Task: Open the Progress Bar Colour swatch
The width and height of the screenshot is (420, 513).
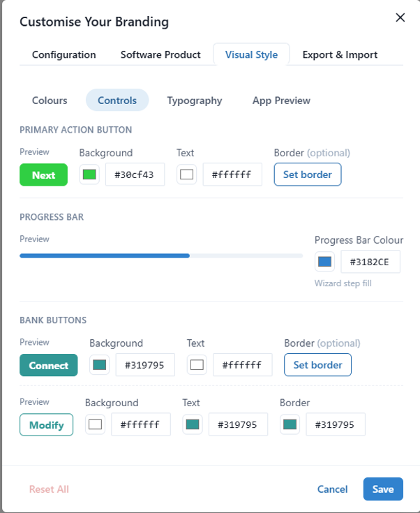Action: pos(324,262)
